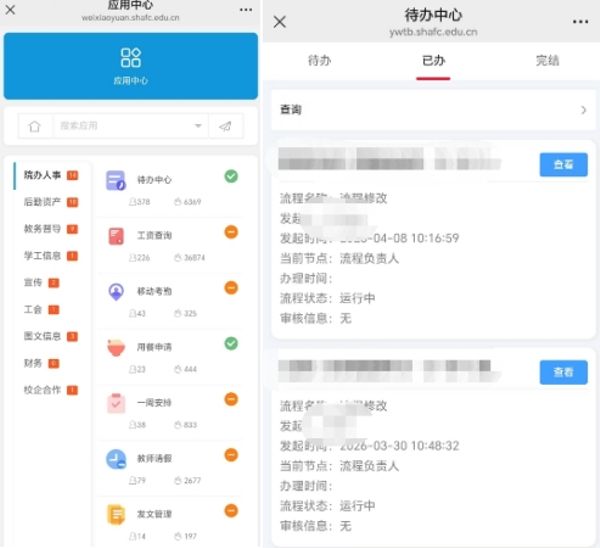Open the 移动考勤 app icon

[x=116, y=292]
